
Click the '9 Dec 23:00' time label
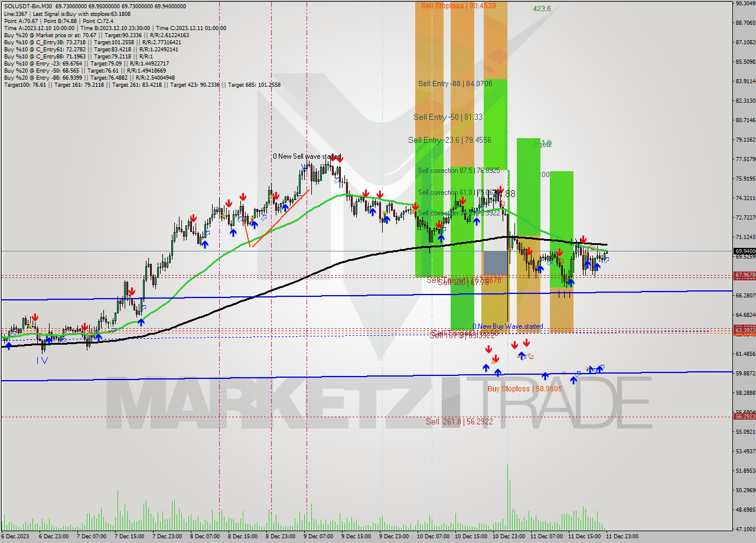click(x=394, y=537)
